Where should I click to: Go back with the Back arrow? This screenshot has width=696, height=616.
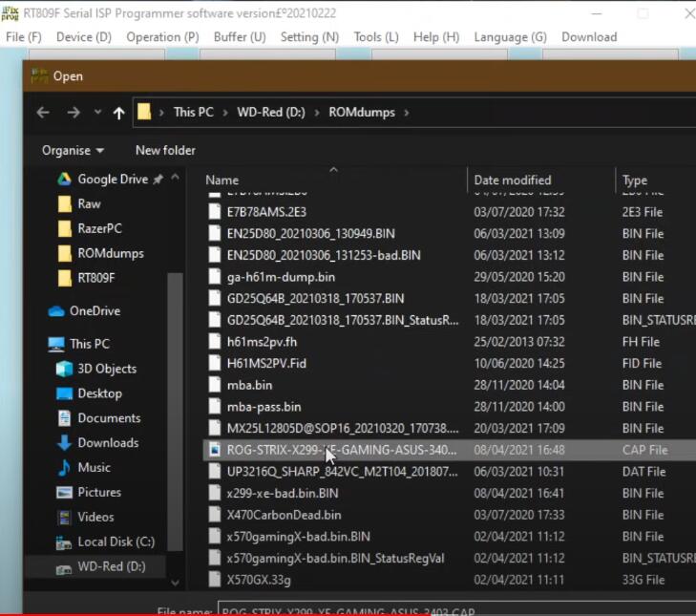(43, 113)
